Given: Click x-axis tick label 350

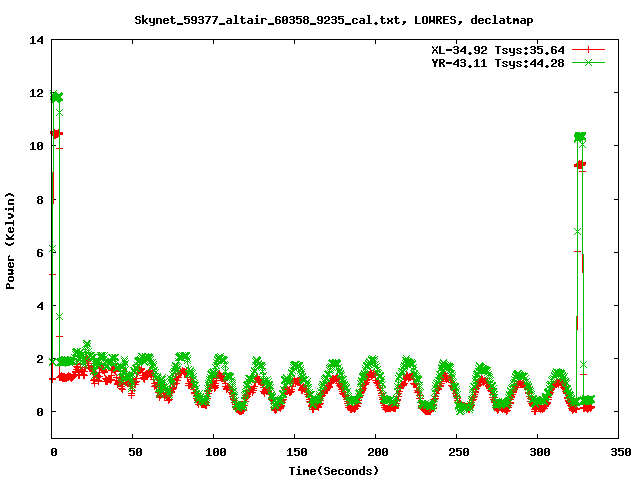Looking at the screenshot, I should [620, 452].
